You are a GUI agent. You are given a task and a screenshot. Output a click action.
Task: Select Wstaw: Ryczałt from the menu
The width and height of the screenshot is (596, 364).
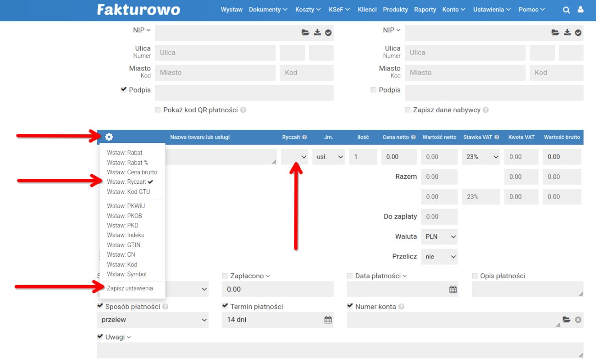(130, 182)
